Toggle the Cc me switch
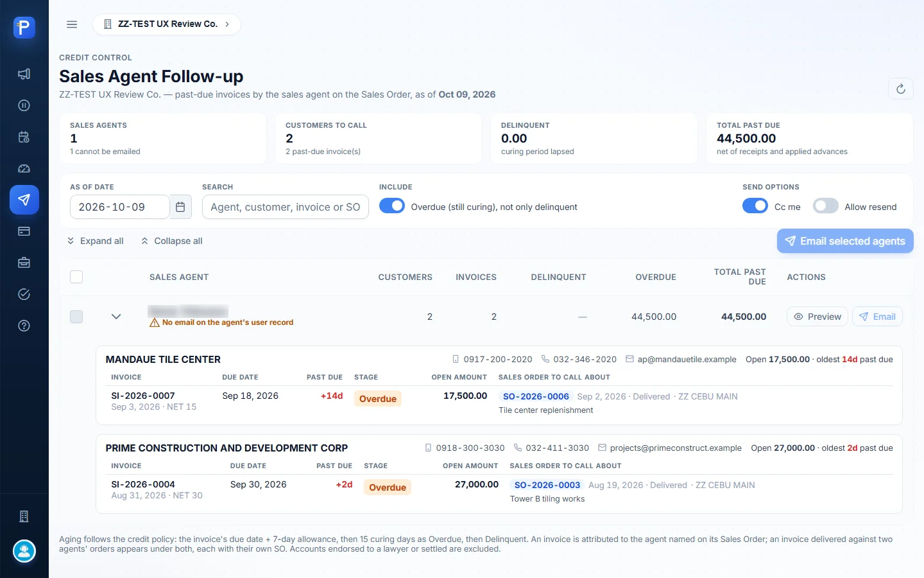The image size is (924, 578). coord(755,206)
